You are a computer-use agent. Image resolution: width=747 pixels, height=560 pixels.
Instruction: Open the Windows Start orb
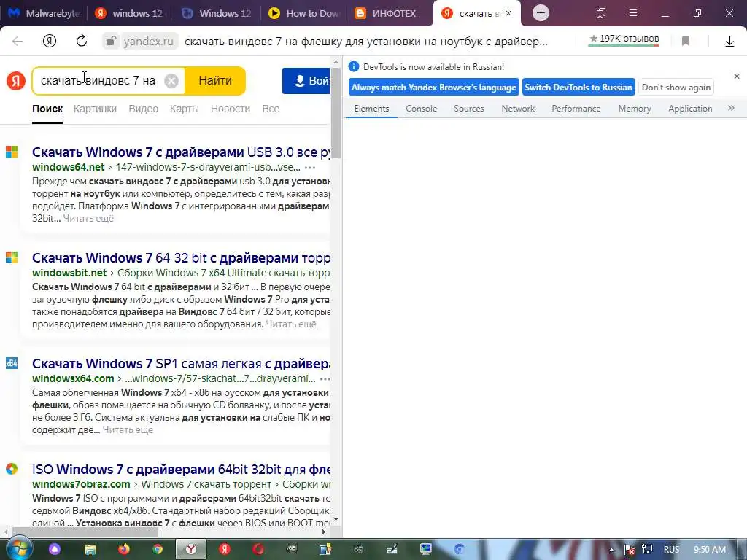point(19,548)
